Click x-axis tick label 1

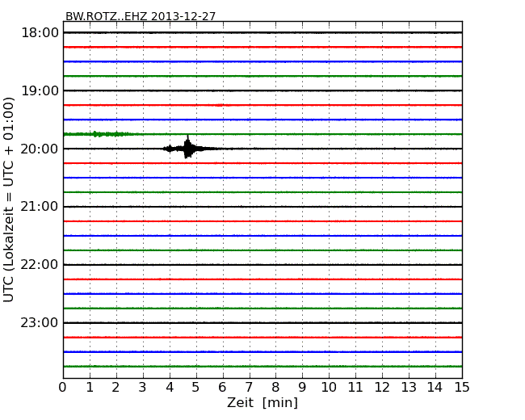click(90, 387)
